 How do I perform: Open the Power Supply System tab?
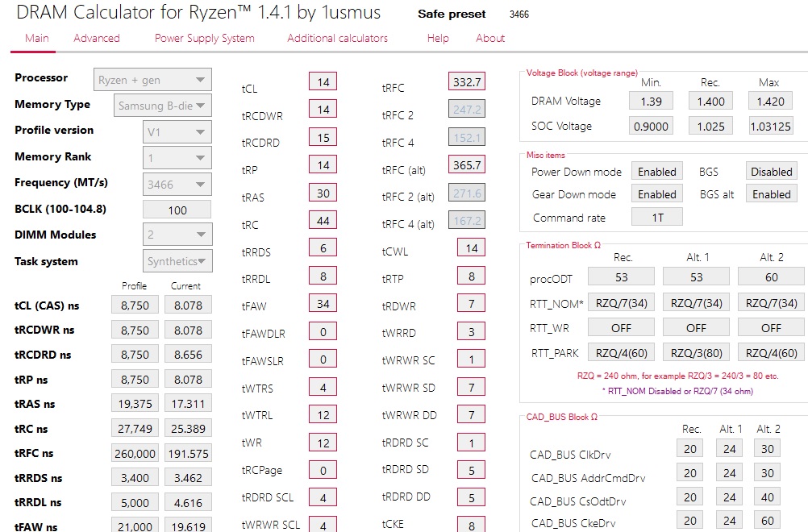[205, 38]
